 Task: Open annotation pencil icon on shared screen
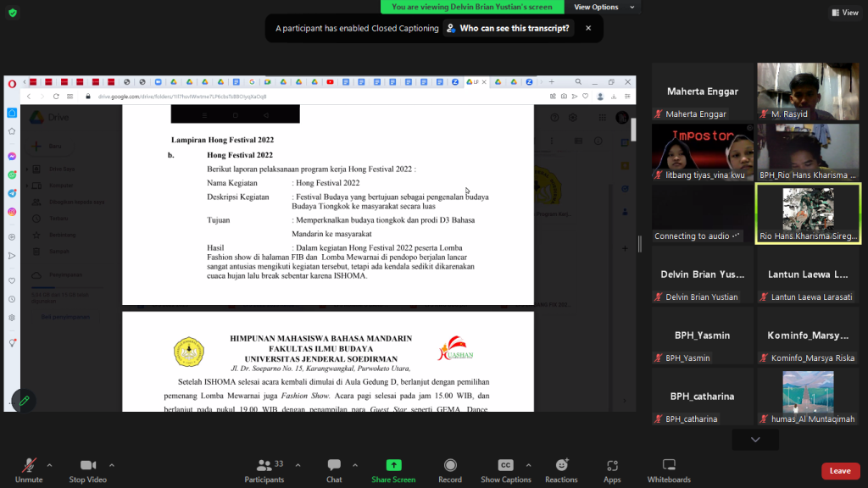(24, 401)
